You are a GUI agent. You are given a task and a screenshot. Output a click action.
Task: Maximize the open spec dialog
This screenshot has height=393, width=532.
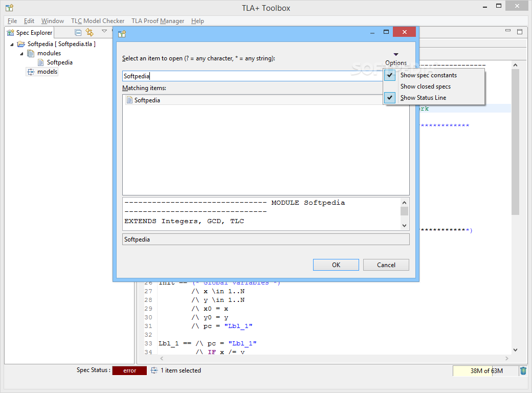pos(386,32)
